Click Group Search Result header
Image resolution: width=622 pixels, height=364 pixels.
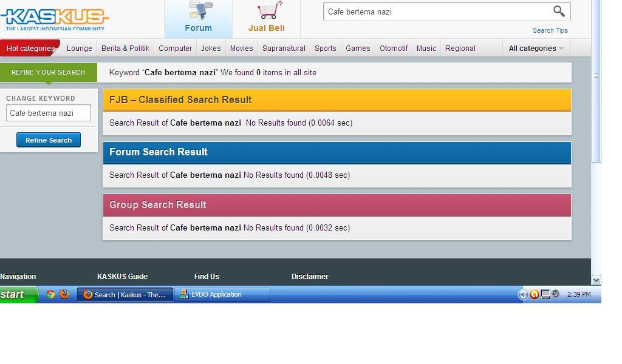[x=337, y=205]
